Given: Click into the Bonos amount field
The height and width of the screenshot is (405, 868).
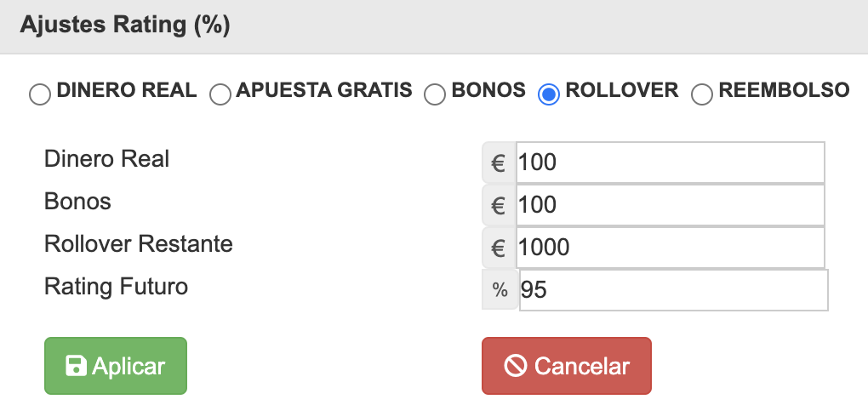Looking at the screenshot, I should coord(670,205).
